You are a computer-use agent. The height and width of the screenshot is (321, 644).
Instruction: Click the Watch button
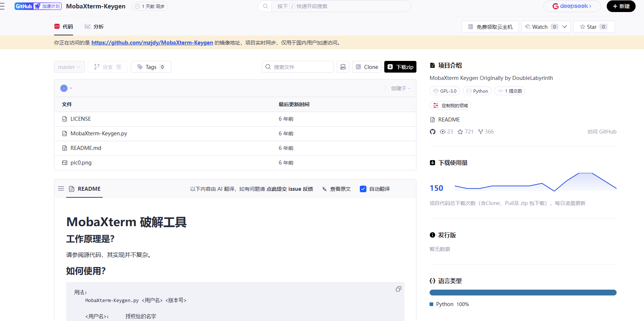542,27
